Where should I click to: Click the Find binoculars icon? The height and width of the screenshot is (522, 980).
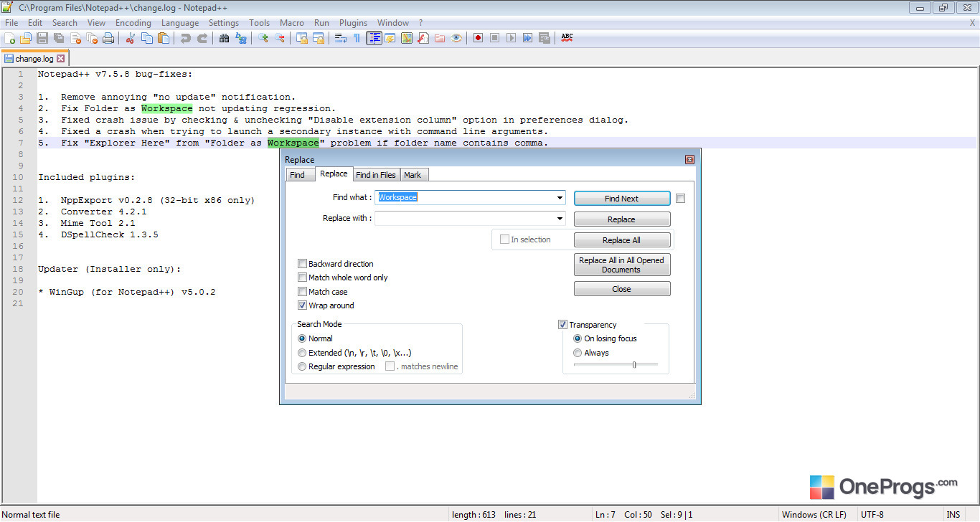pos(224,38)
